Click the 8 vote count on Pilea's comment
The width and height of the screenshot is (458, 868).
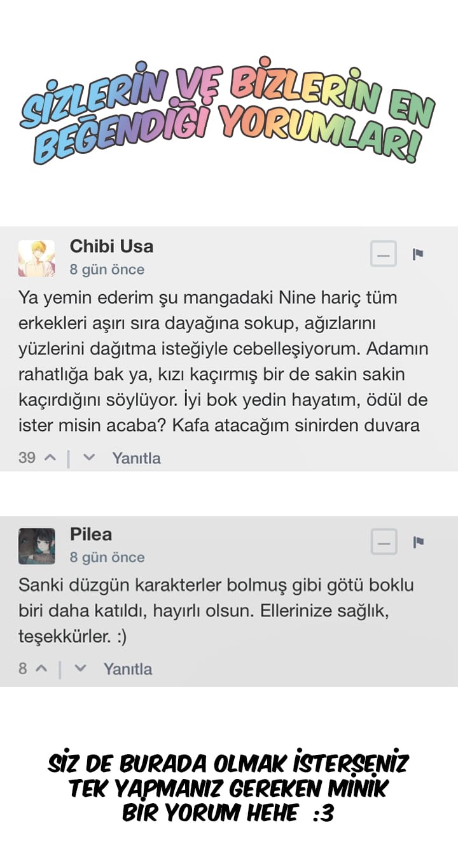click(x=23, y=669)
